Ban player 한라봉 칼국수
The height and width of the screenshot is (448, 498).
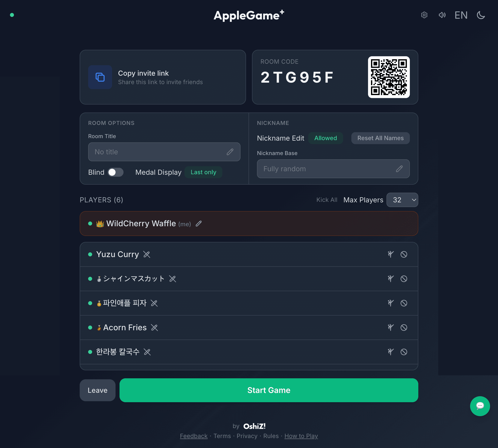pyautogui.click(x=404, y=352)
